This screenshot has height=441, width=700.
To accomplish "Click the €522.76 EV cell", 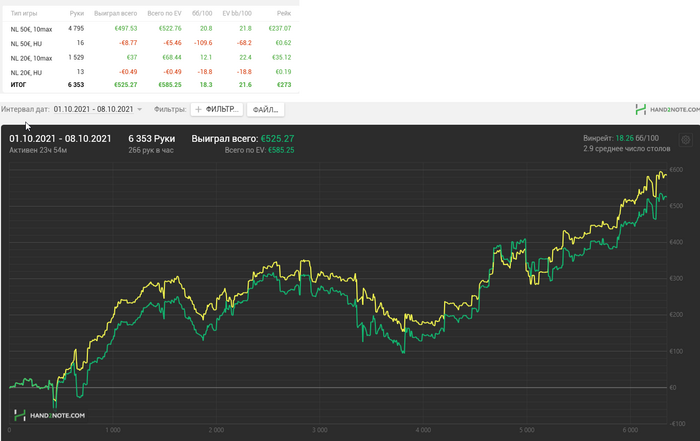I will click(x=170, y=28).
